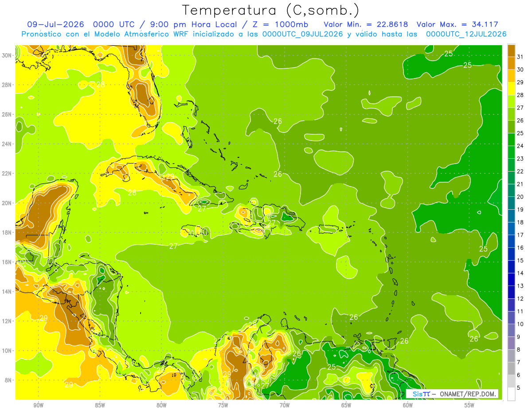532x411 pixels.
Task: Click the '14N' latitude axis label
Action: coord(7,292)
